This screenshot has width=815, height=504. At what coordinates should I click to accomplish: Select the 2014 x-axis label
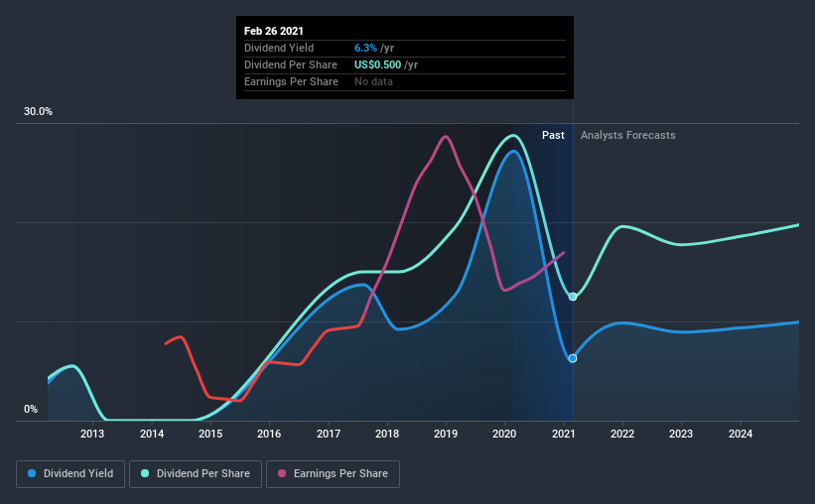point(152,434)
